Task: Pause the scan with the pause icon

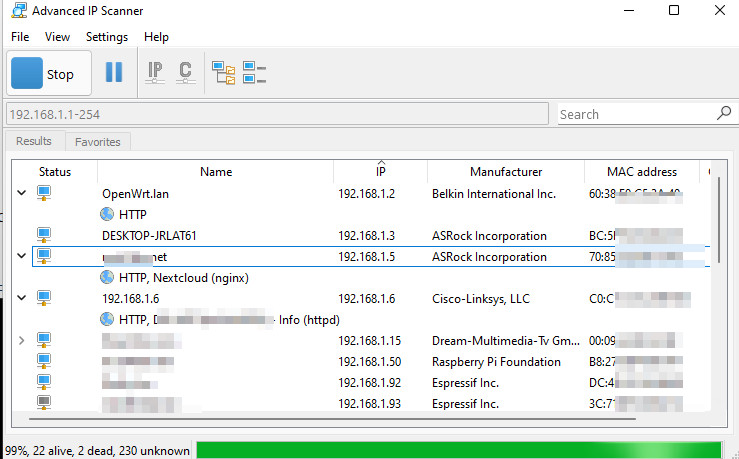Action: click(x=114, y=72)
